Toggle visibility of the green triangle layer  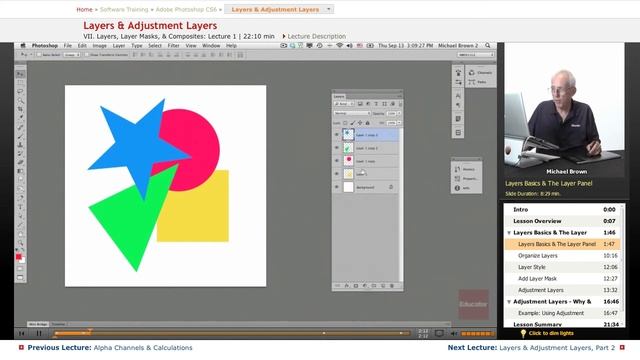tap(337, 148)
